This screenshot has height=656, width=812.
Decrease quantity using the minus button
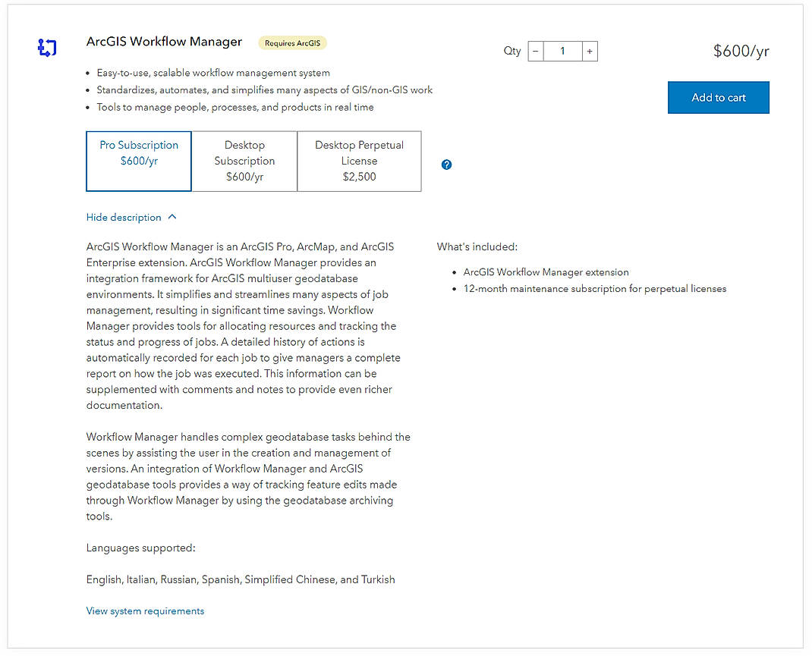(x=535, y=51)
